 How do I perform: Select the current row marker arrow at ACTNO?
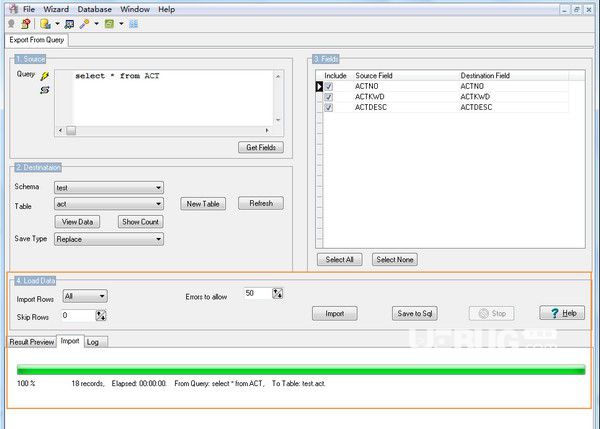(x=319, y=86)
